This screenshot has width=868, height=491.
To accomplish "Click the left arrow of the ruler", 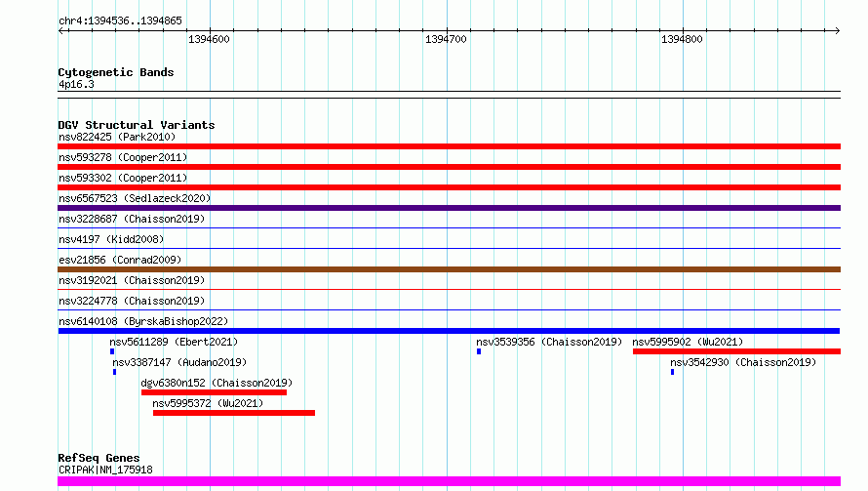I will point(61,30).
